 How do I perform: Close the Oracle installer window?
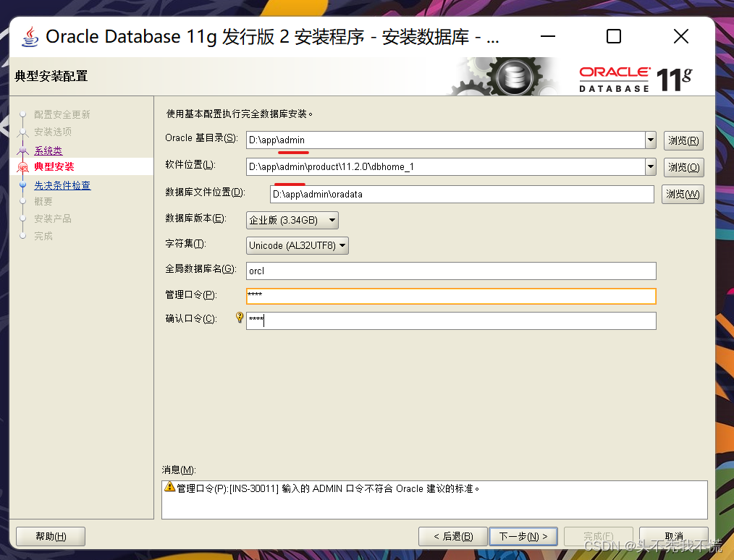point(681,36)
